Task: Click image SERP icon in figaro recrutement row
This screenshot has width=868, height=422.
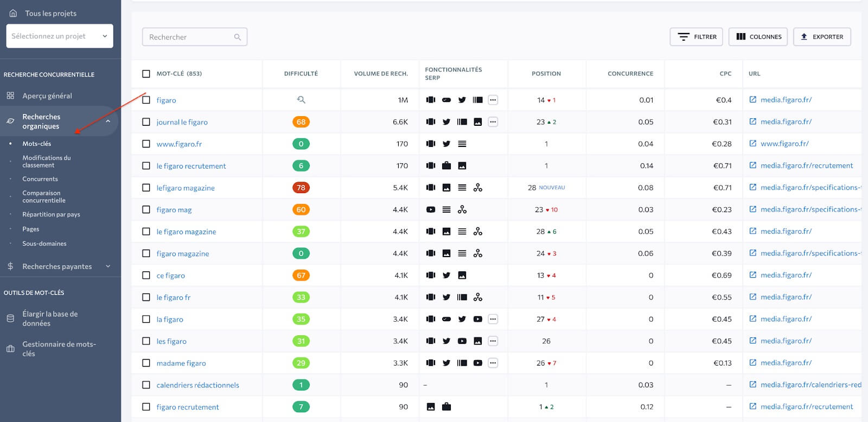Action: [x=431, y=407]
